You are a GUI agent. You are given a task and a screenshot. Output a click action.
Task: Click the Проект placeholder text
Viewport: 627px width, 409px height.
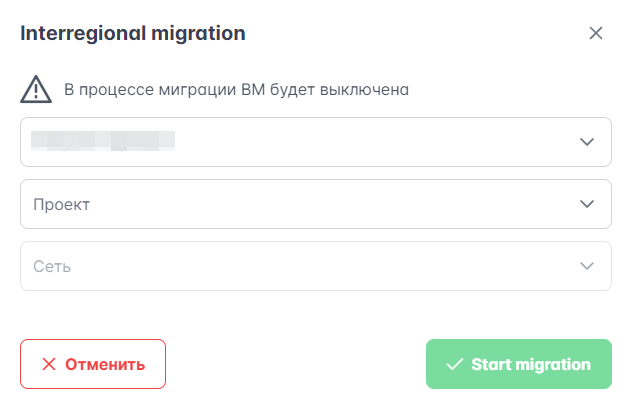point(62,204)
